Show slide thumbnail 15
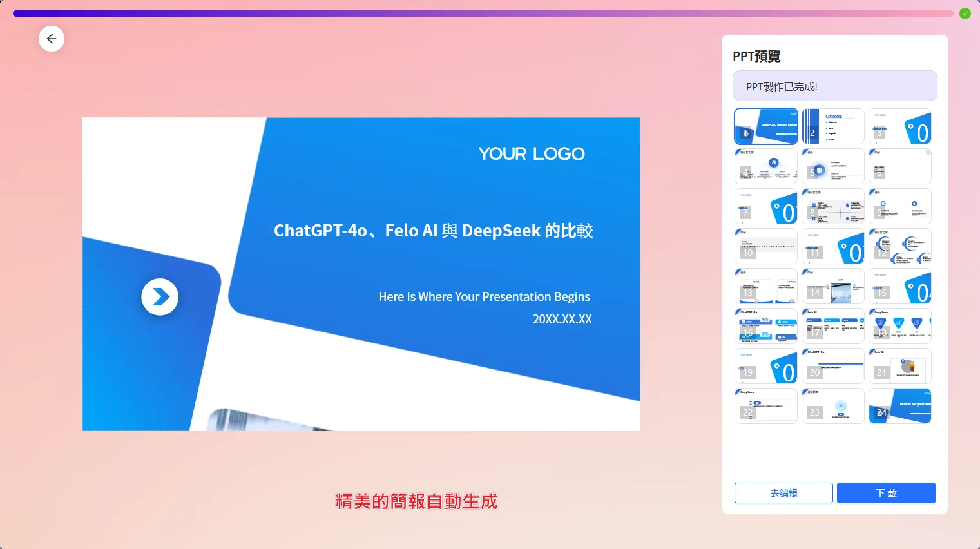980x549 pixels. [x=900, y=286]
